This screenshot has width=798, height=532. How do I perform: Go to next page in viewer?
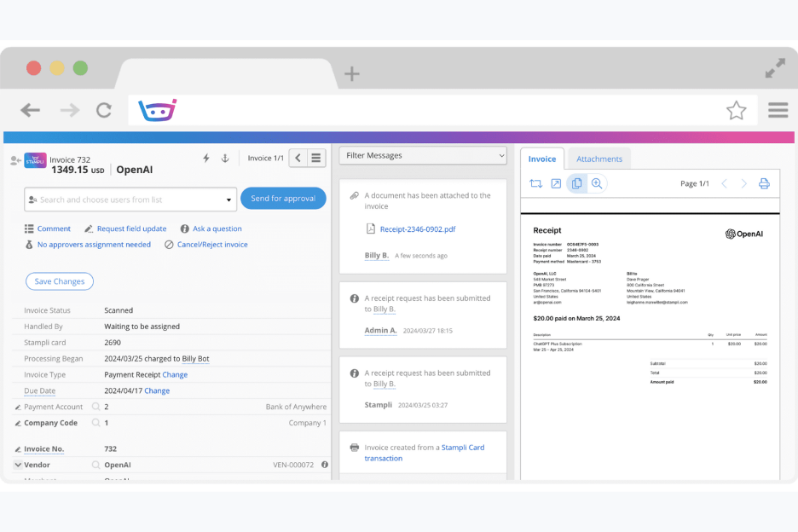point(743,184)
